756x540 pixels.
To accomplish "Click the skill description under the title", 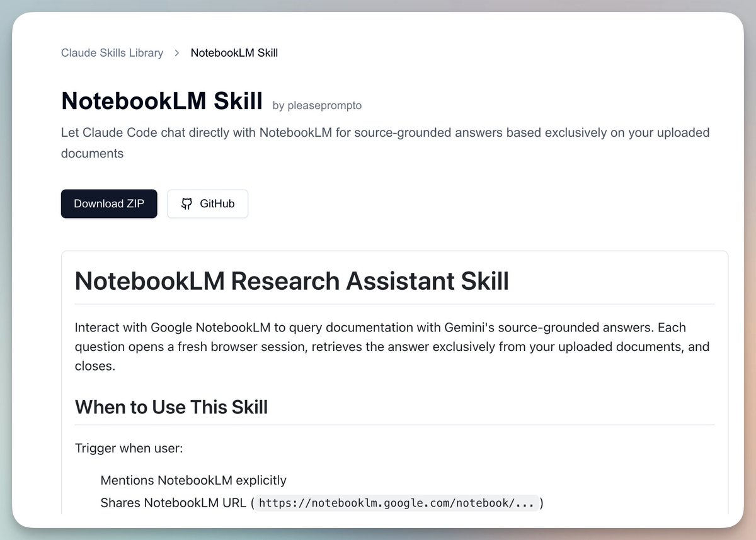I will tap(385, 133).
